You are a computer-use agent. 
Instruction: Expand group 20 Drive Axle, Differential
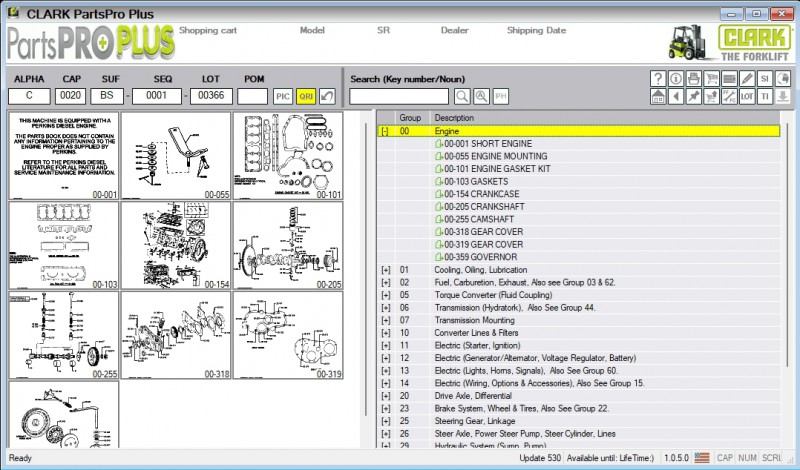click(385, 396)
